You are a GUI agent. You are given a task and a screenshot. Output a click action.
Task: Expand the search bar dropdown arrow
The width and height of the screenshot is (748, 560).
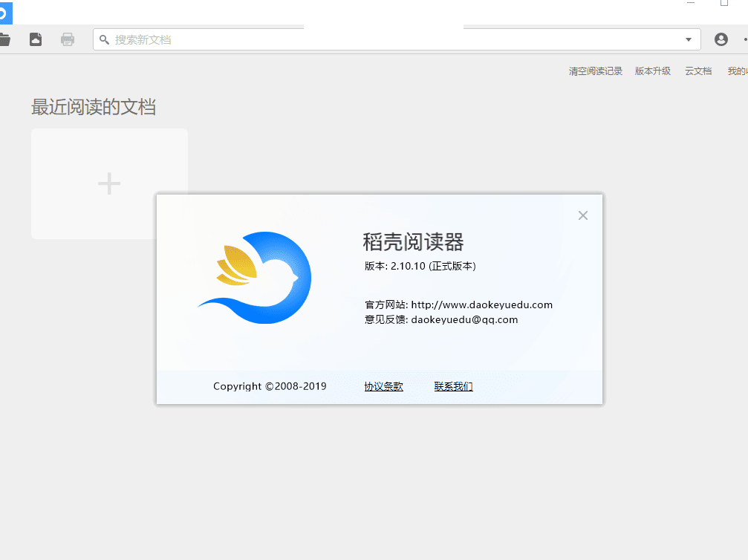coord(687,39)
